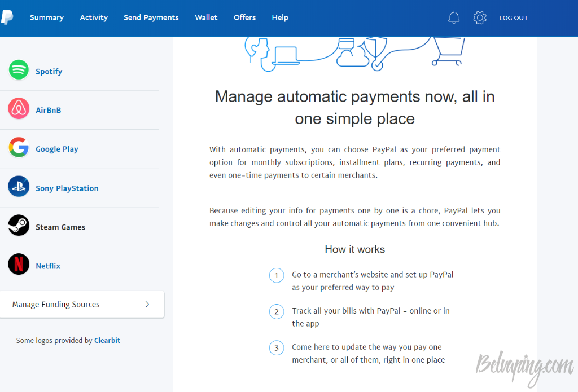This screenshot has height=392, width=578.
Task: Click text 'Track all your bills with PayPal'
Action: click(371, 317)
